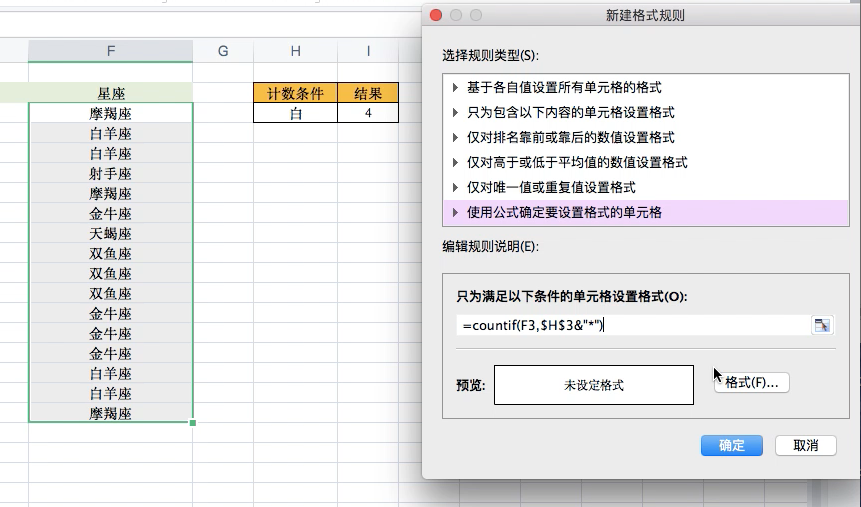This screenshot has height=507, width=861.
Task: Expand arrow for 只为包含以下内容的单元格设置格式
Action: tap(455, 113)
